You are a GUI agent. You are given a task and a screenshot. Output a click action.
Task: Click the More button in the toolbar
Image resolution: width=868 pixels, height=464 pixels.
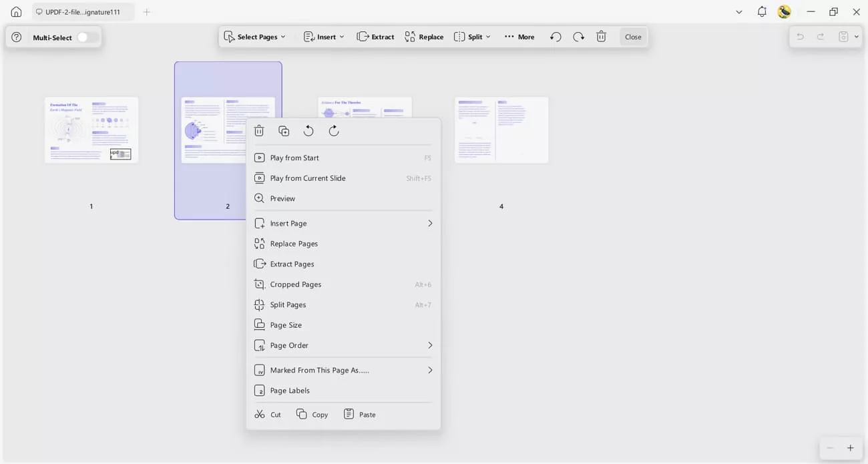[x=519, y=37]
